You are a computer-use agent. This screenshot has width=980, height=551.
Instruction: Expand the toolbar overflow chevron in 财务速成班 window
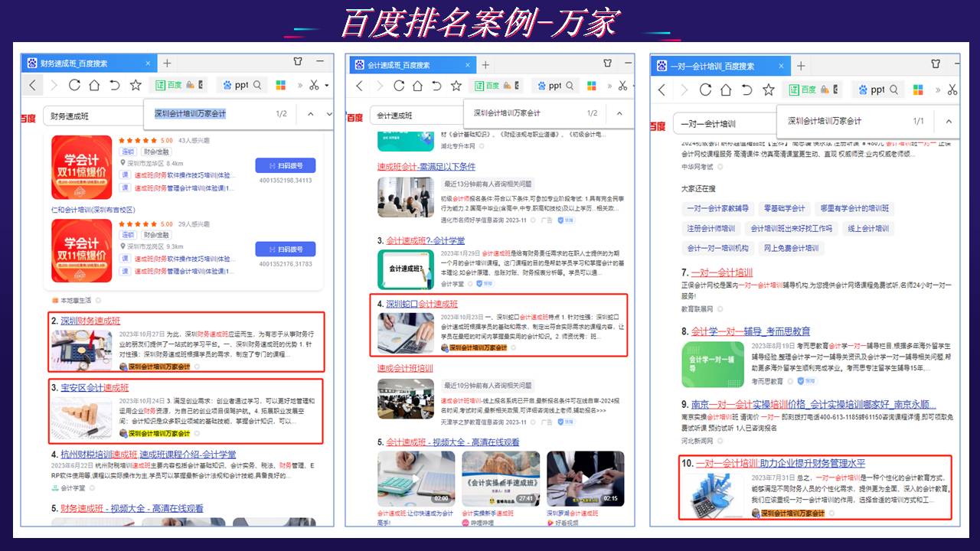(x=300, y=86)
